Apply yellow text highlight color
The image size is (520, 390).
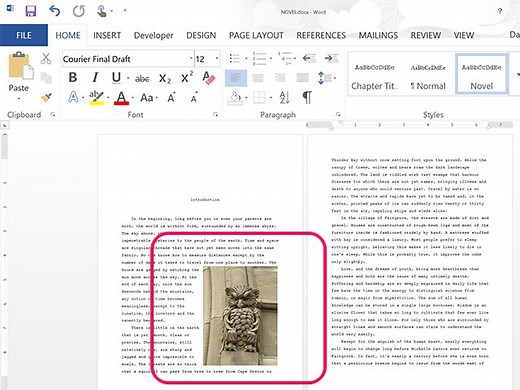pyautogui.click(x=96, y=98)
